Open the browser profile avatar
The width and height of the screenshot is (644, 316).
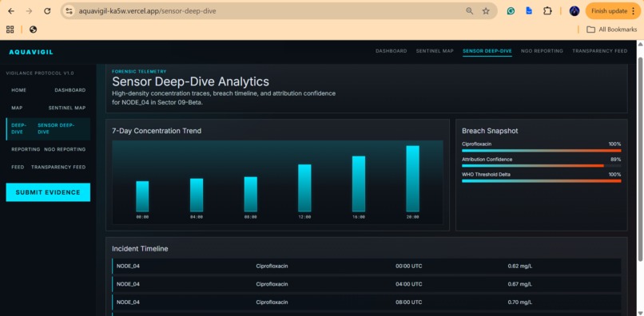pos(574,11)
